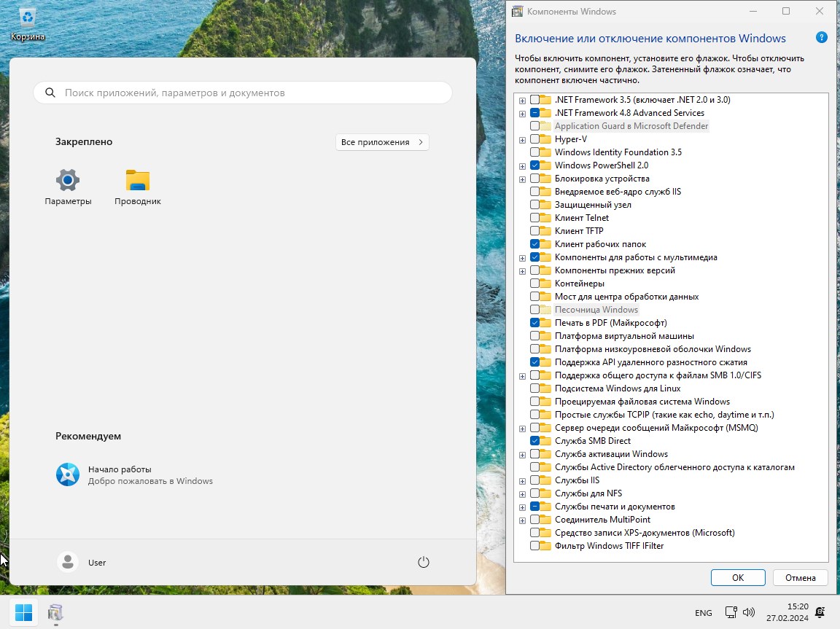Click the Start button on taskbar
840x629 pixels.
(x=23, y=612)
